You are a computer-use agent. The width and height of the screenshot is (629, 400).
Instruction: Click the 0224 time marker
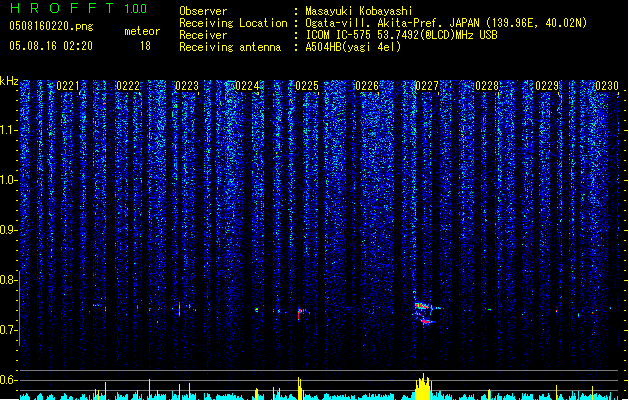(248, 86)
